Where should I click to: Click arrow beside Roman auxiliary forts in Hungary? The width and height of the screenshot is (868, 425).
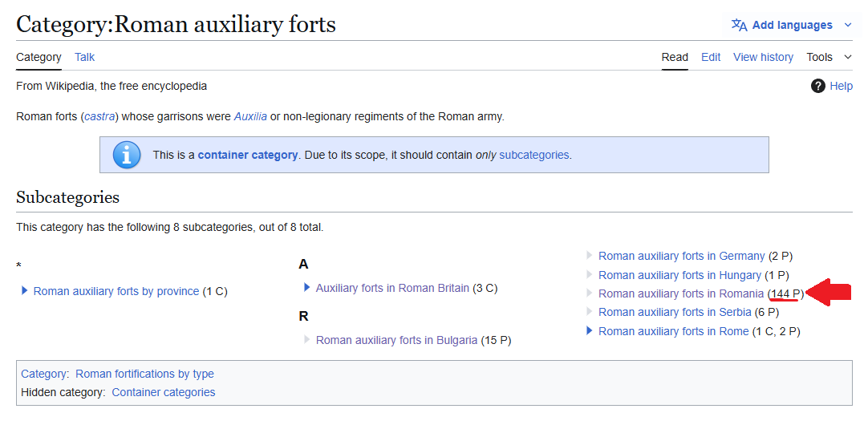tap(589, 274)
